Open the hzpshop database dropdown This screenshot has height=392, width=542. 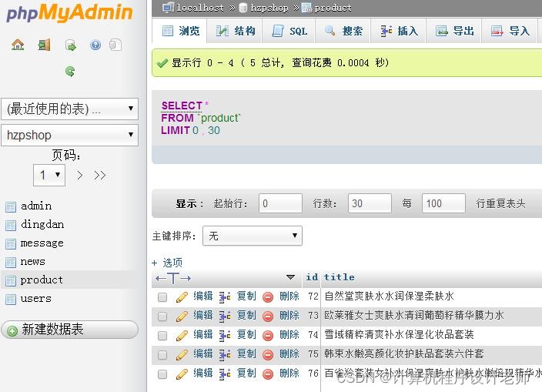(x=70, y=136)
